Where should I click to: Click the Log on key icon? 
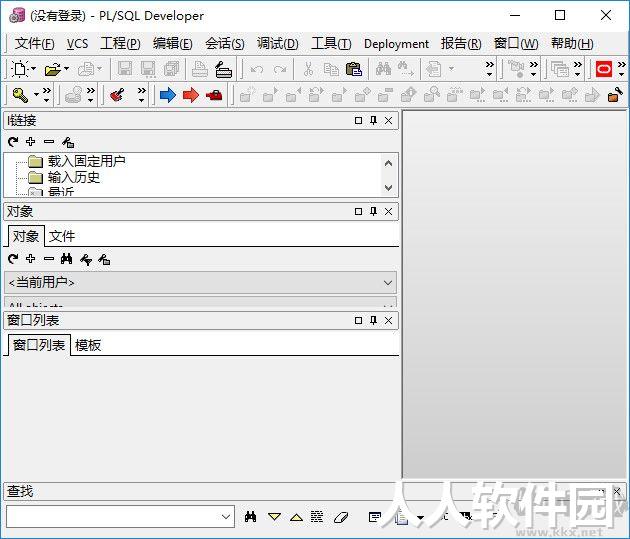pyautogui.click(x=20, y=95)
